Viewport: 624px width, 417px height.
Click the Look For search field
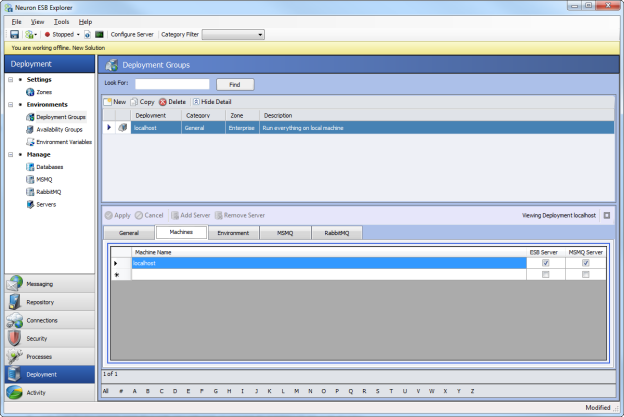[x=172, y=84]
